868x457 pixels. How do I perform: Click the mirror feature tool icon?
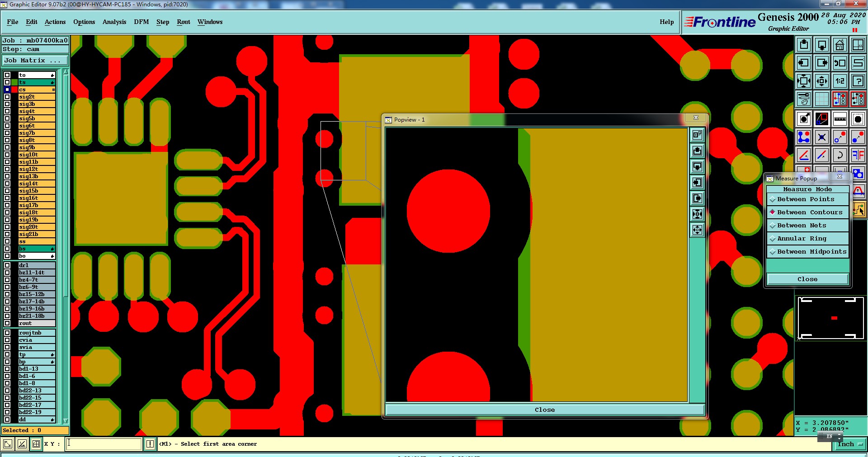[x=858, y=155]
